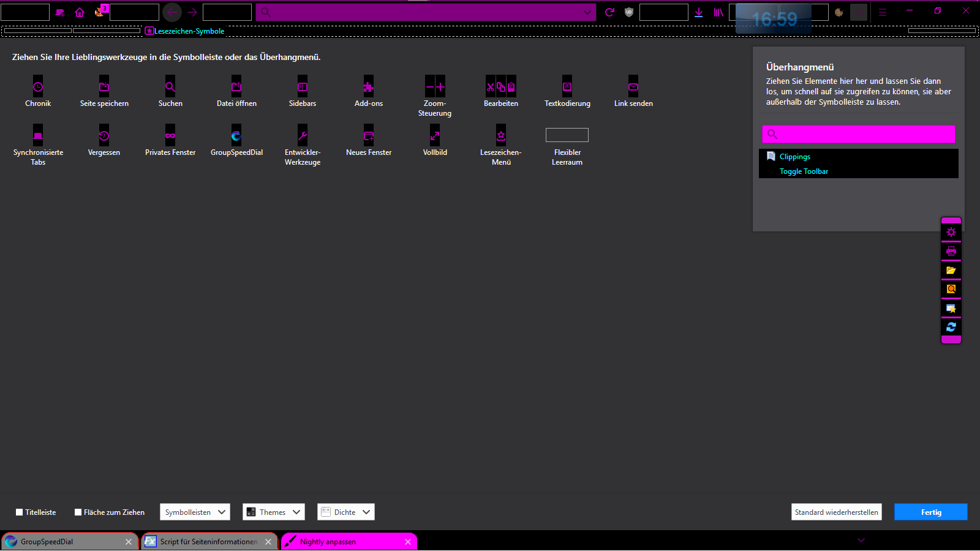Image resolution: width=980 pixels, height=551 pixels.
Task: Click the new-tab icon beside home icon
Action: [60, 12]
